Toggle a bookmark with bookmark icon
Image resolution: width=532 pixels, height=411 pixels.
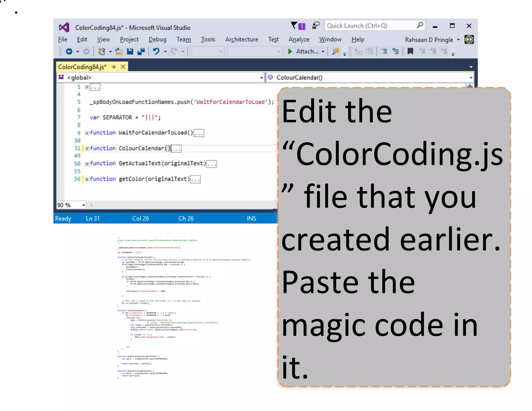pos(410,51)
